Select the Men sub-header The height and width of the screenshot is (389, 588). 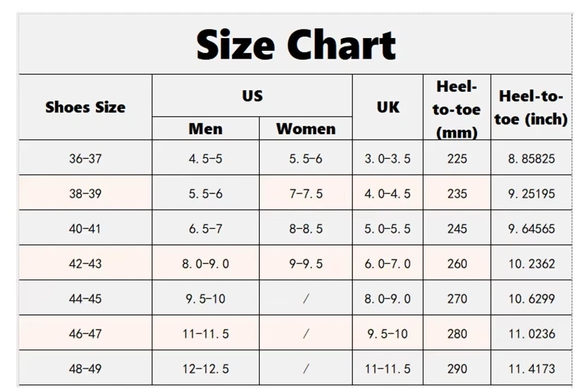[x=205, y=128]
